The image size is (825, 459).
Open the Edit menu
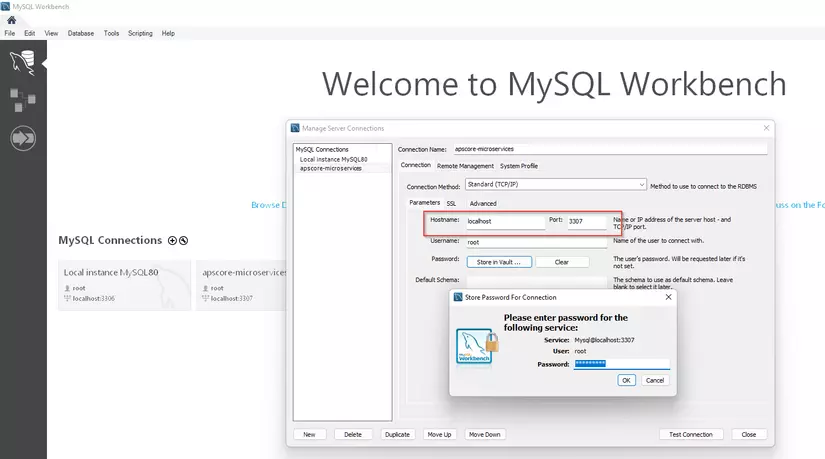29,33
